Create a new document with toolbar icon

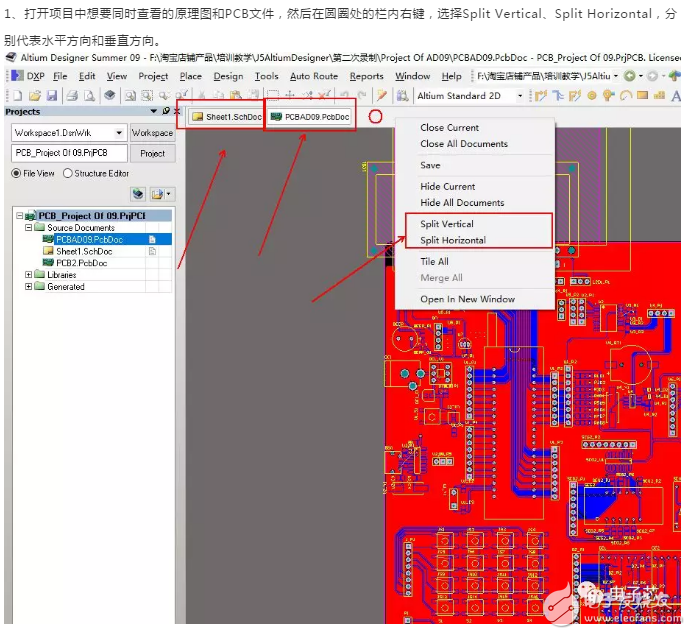[18, 95]
